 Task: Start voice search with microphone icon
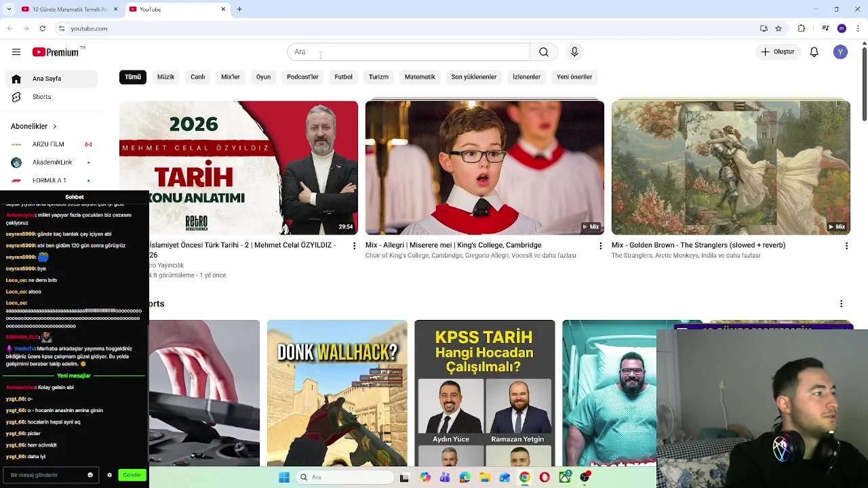coord(574,52)
